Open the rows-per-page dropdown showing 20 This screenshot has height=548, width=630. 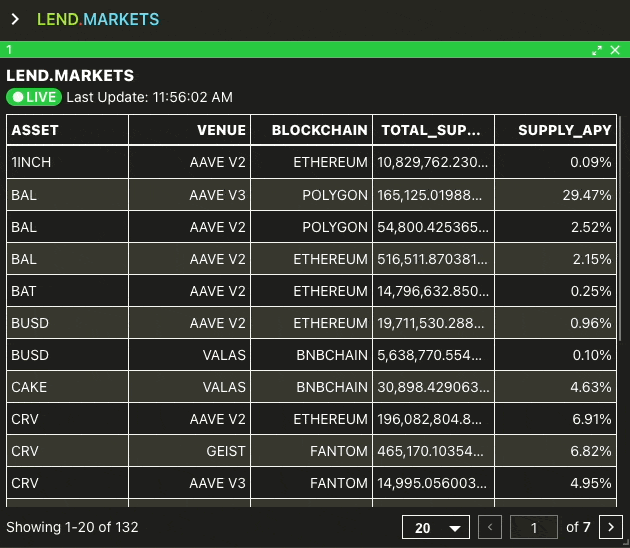coord(436,527)
